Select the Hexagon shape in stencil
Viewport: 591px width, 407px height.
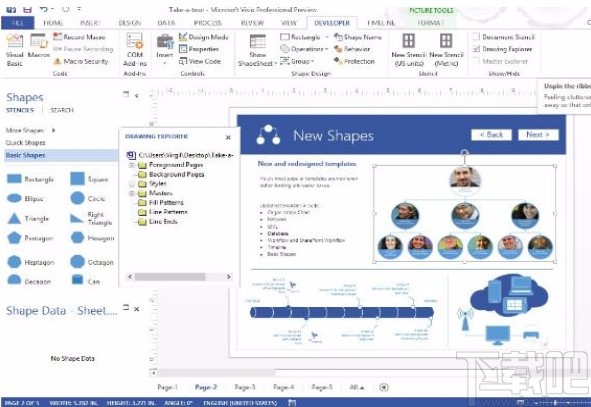pyautogui.click(x=92, y=238)
